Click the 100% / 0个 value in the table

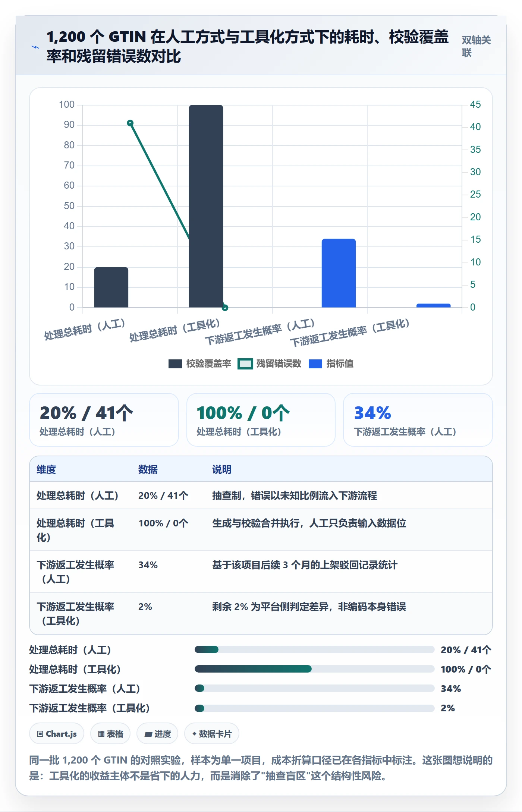(163, 523)
